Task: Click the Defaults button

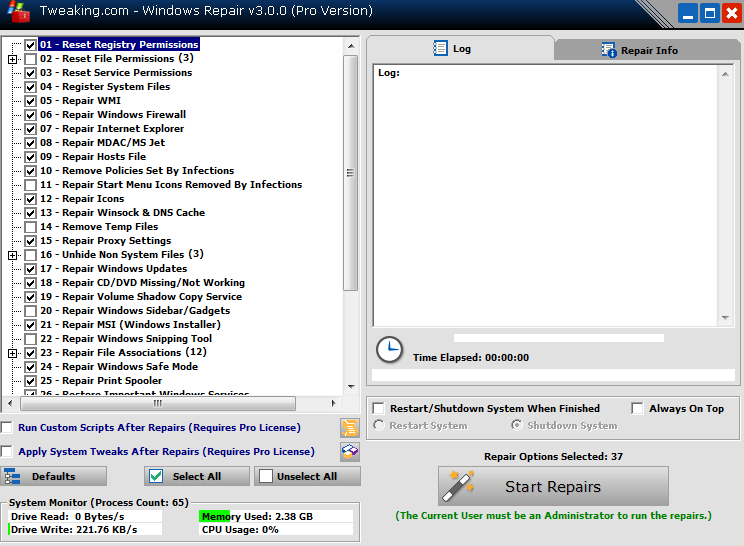Action: coord(54,476)
